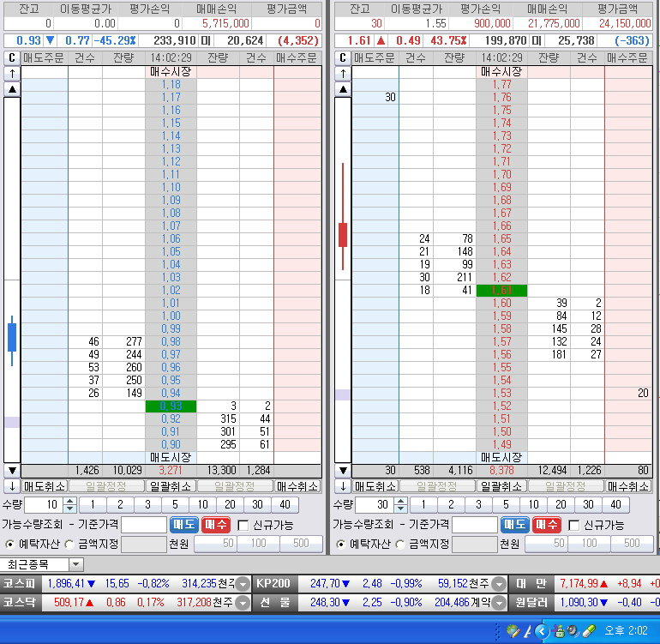660x644 pixels.
Task: Click the round dropdown icon next to 코스닥 ticker
Action: tap(243, 603)
